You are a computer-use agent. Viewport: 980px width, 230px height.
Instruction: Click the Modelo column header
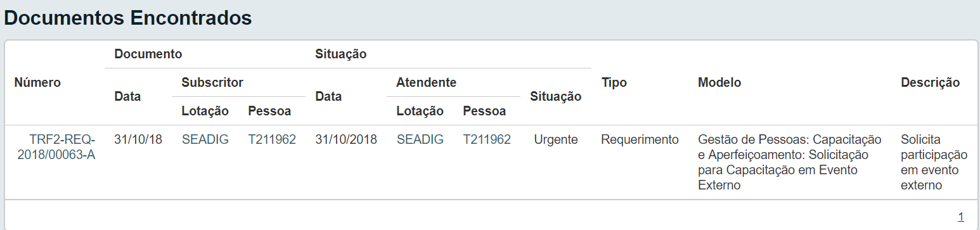pos(719,82)
